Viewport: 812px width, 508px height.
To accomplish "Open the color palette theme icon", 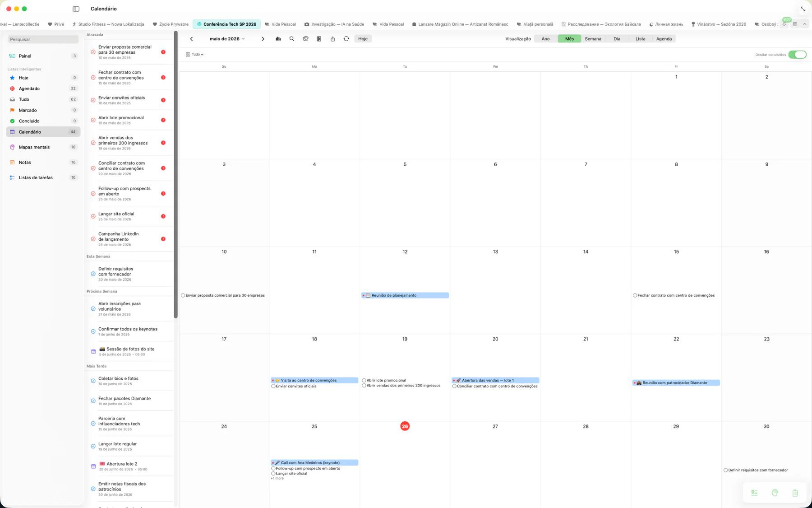I will click(x=305, y=39).
